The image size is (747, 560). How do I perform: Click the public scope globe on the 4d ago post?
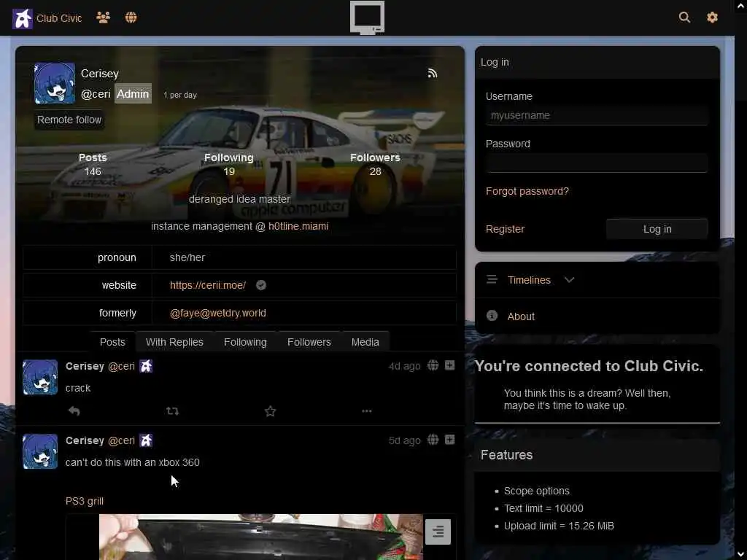coord(433,365)
